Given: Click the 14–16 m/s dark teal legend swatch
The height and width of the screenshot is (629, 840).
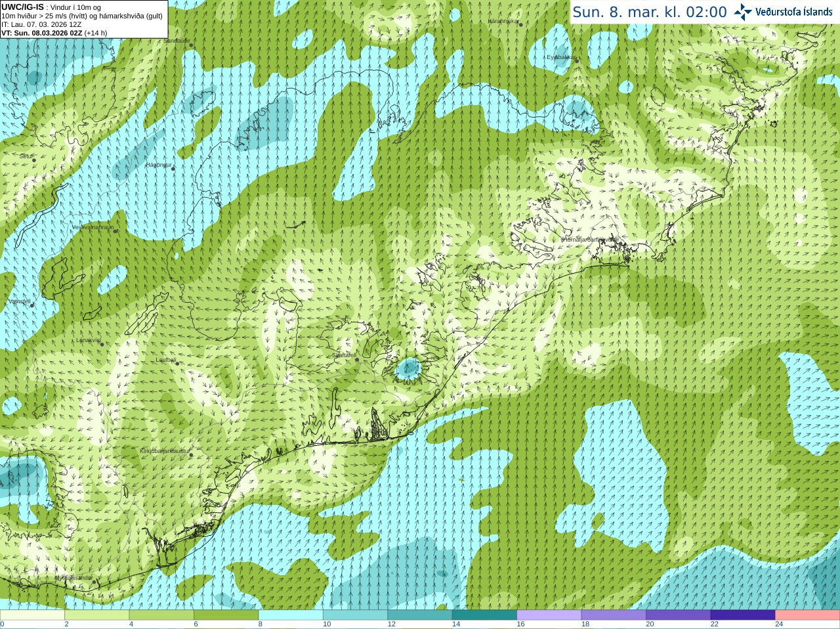Looking at the screenshot, I should coord(485,615).
